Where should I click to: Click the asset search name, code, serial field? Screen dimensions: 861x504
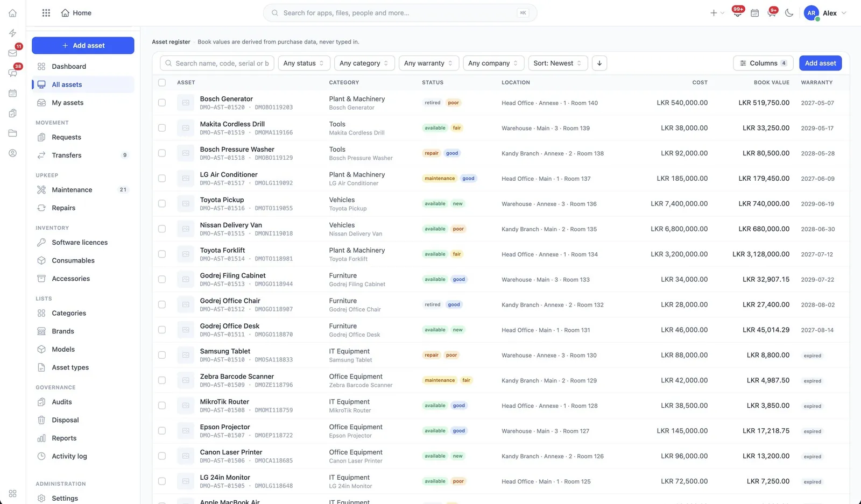pos(217,63)
